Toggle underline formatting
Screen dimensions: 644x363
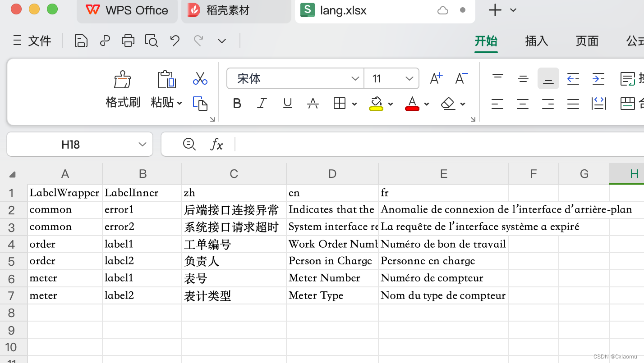[x=287, y=103]
